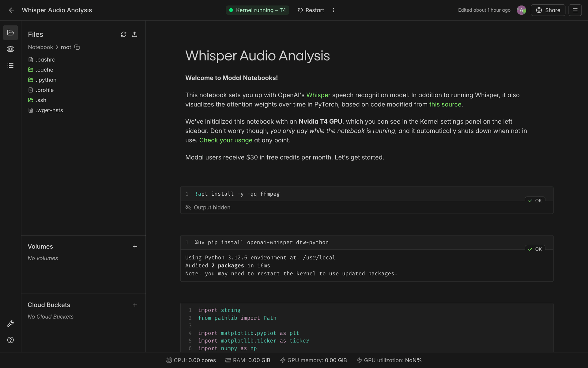Click Edited about 1 hour ago text

pyautogui.click(x=484, y=10)
